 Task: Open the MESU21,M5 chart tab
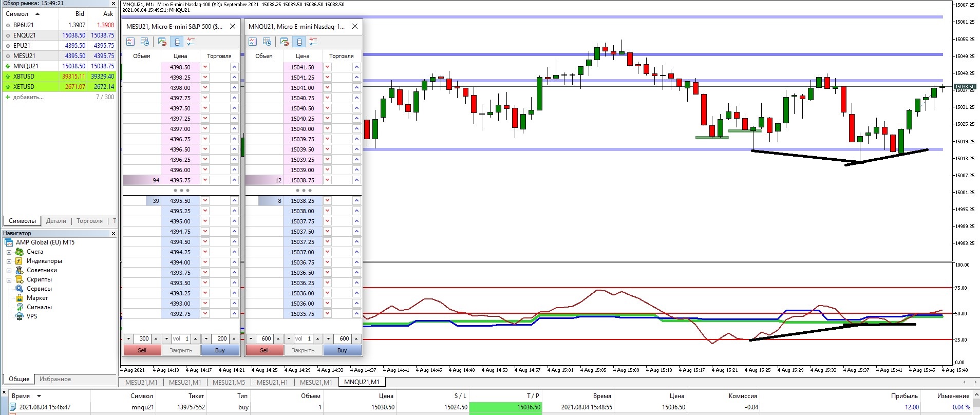click(229, 382)
